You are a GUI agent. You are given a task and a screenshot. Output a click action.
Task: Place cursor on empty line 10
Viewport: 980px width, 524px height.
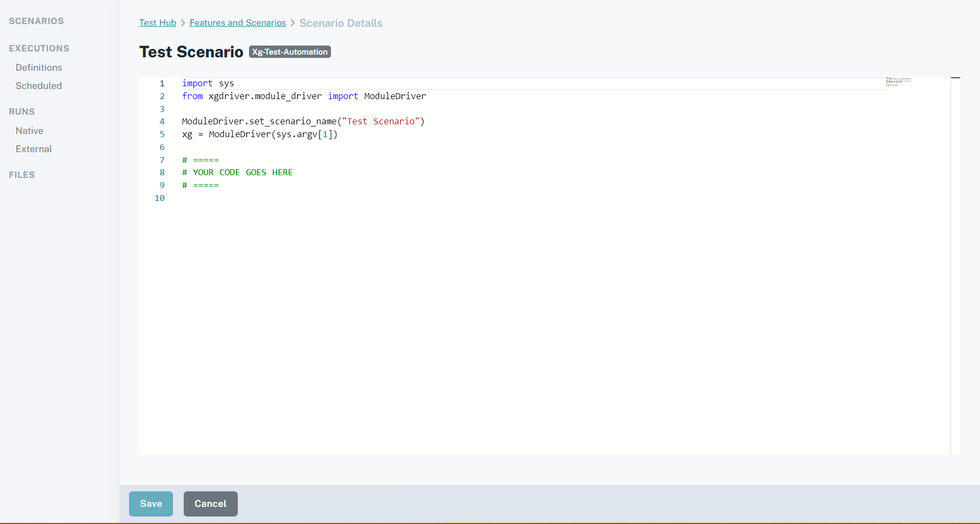(321, 198)
